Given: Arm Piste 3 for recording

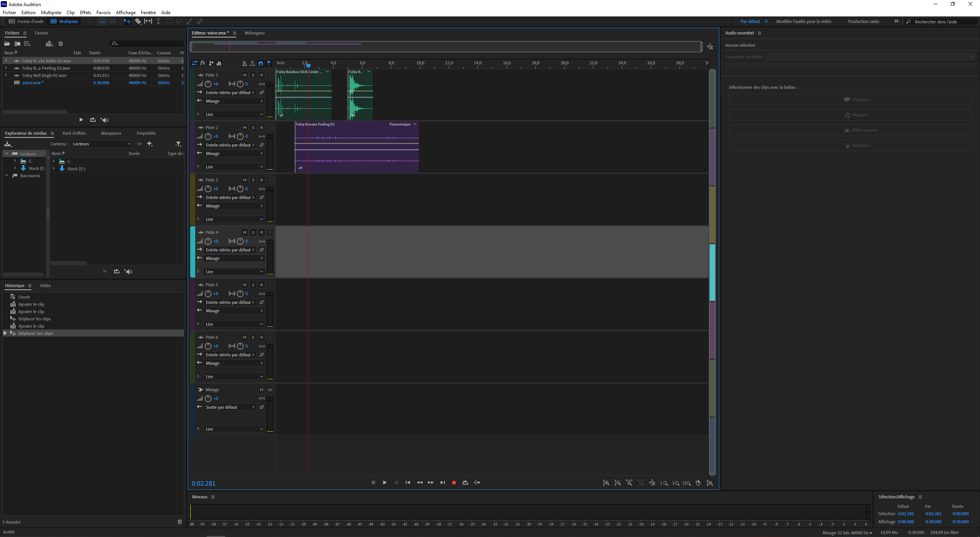Looking at the screenshot, I should pyautogui.click(x=261, y=180).
